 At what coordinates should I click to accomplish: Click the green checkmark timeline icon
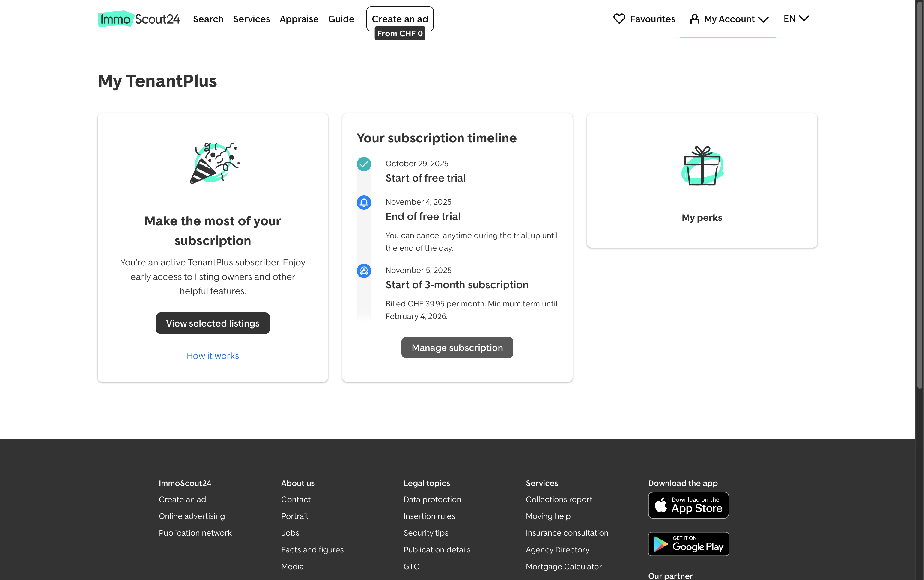tap(364, 164)
